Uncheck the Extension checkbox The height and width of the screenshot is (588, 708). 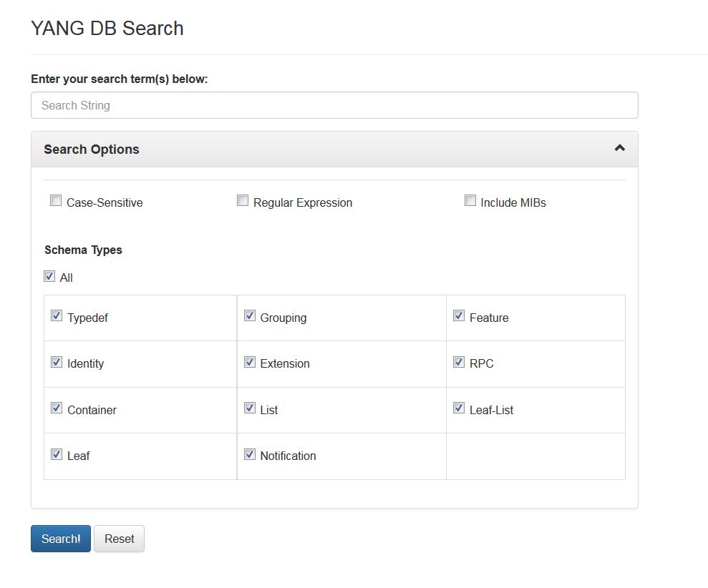(x=250, y=362)
